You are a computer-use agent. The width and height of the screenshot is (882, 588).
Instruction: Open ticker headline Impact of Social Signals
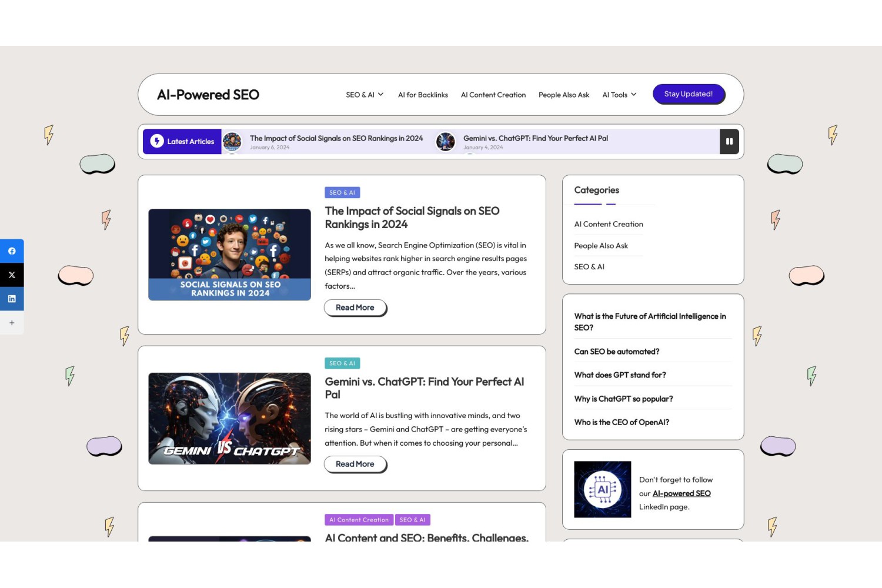(x=336, y=138)
